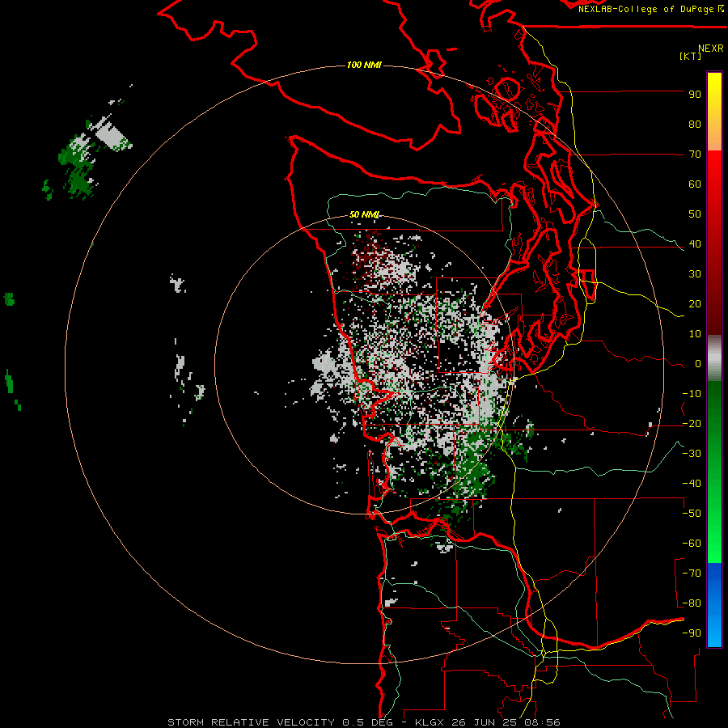Click the NEXR label above the color scale
This screenshot has width=728, height=728.
pos(711,49)
